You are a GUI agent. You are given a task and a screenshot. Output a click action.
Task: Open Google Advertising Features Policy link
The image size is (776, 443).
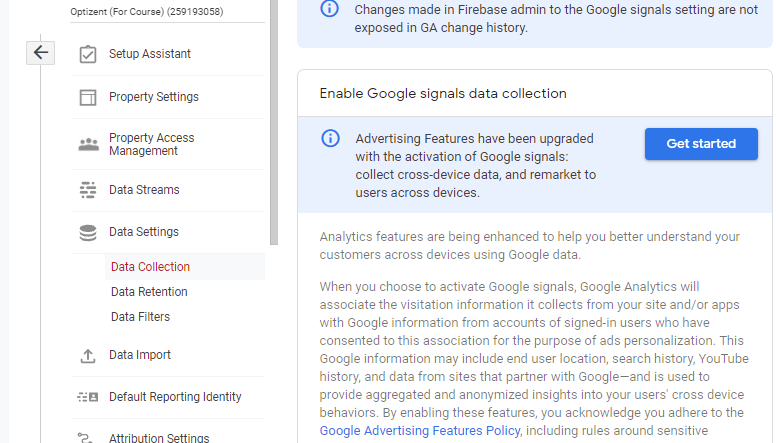click(x=420, y=431)
